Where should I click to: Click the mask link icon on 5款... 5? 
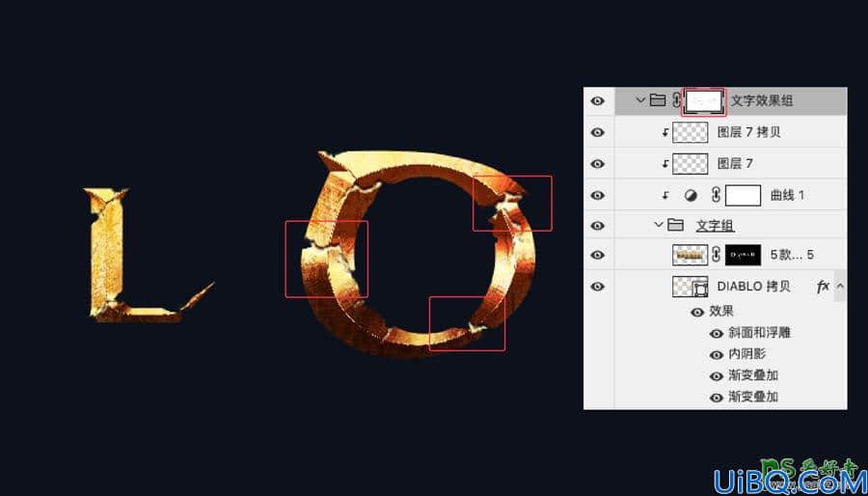[717, 255]
